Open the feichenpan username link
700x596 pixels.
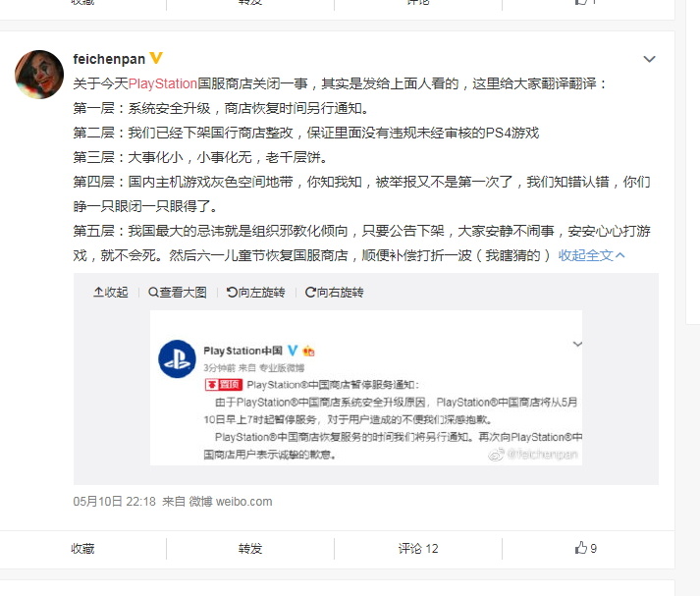(109, 59)
